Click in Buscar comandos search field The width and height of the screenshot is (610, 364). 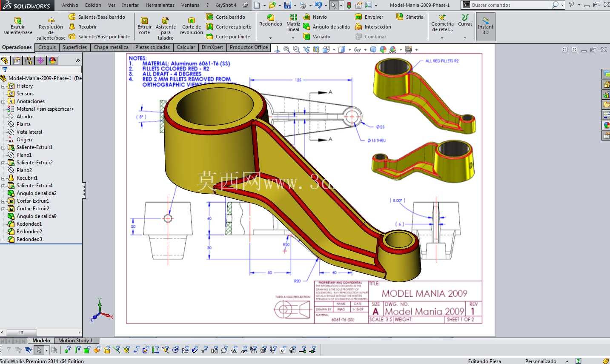pos(511,5)
